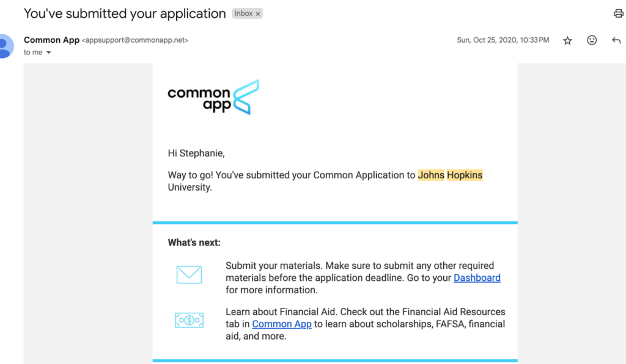Remove the Inbox label with its x
The image size is (626, 364).
(x=258, y=14)
